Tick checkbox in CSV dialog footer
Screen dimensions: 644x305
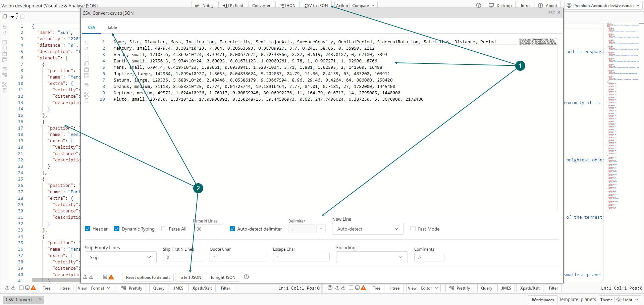[99, 277]
